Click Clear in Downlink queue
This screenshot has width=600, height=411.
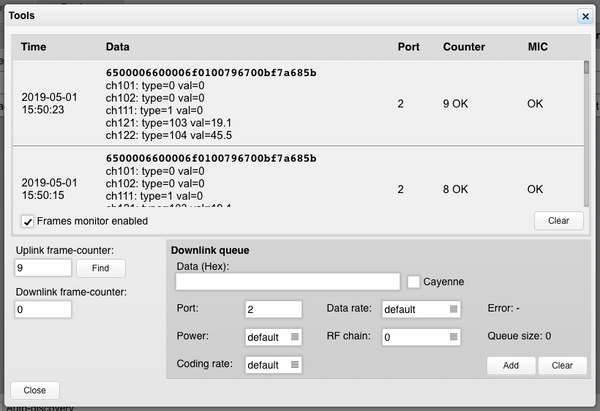562,365
